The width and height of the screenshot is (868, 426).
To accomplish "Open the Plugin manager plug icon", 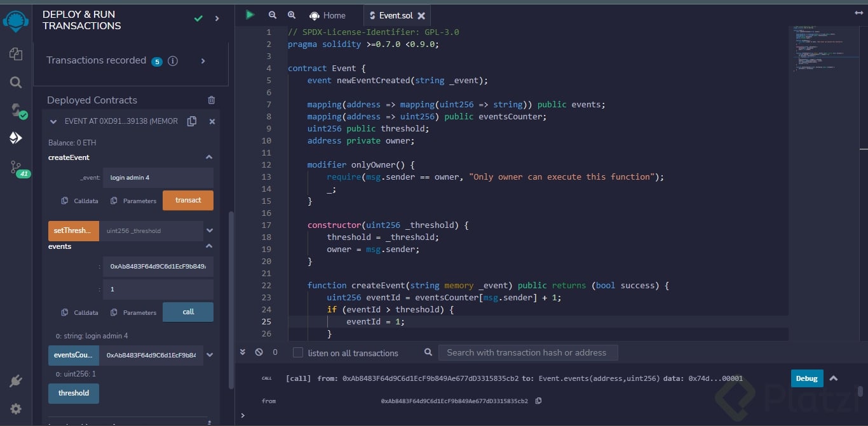I will coord(16,381).
